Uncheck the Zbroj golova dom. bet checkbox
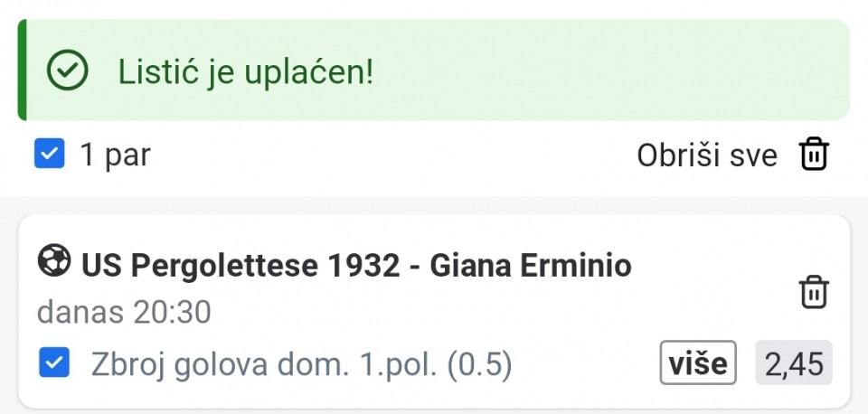 pos(54,363)
